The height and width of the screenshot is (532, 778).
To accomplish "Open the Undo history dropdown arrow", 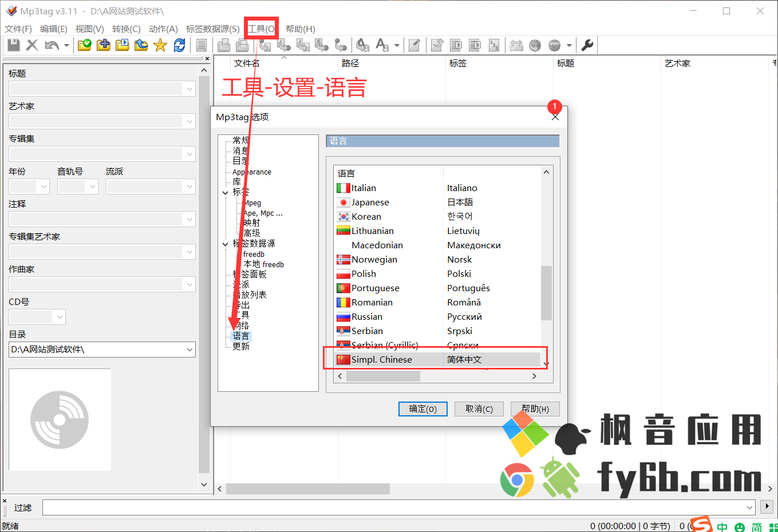I will [66, 45].
